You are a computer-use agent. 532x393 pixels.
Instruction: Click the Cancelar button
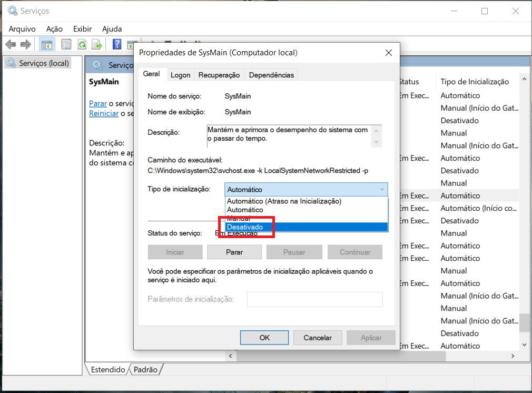pyautogui.click(x=318, y=338)
